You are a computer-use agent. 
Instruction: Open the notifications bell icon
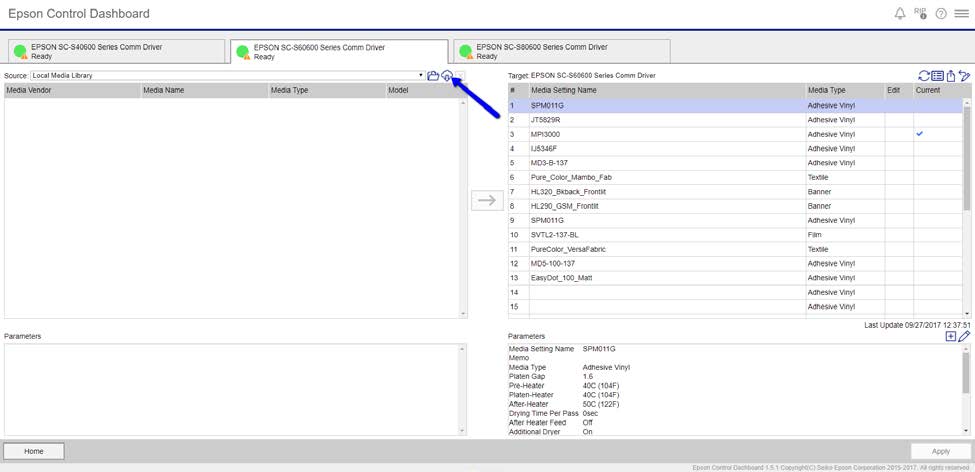[x=900, y=14]
